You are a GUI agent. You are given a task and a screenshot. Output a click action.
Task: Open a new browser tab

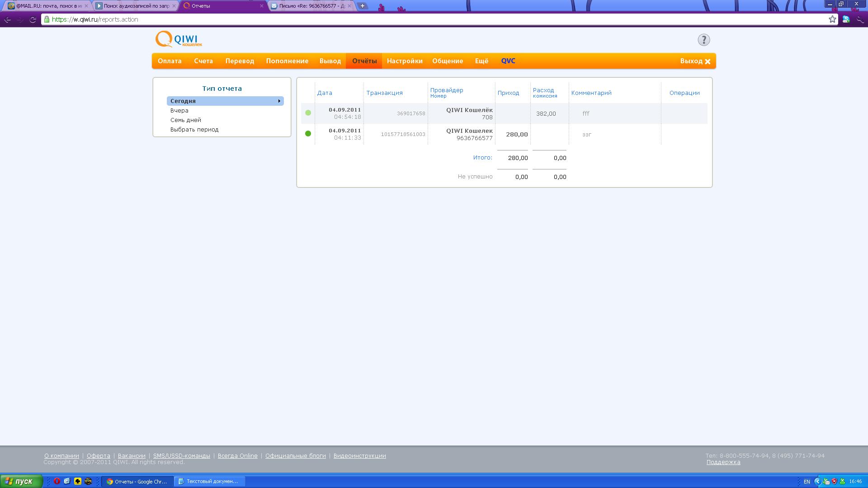coord(362,6)
